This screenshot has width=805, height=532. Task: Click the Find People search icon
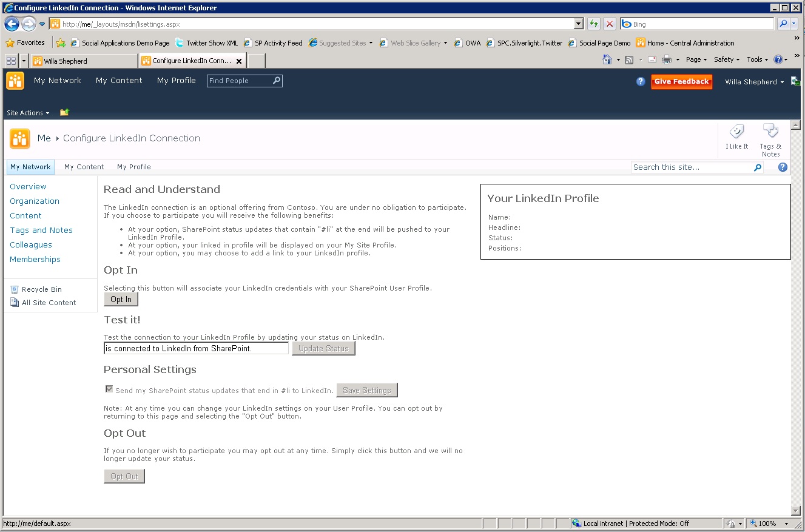[x=277, y=81]
